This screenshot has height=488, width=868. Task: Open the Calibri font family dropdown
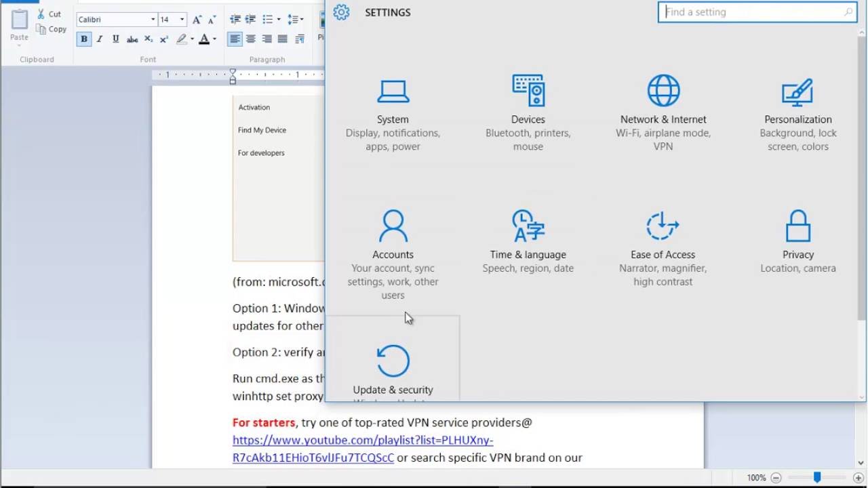153,20
